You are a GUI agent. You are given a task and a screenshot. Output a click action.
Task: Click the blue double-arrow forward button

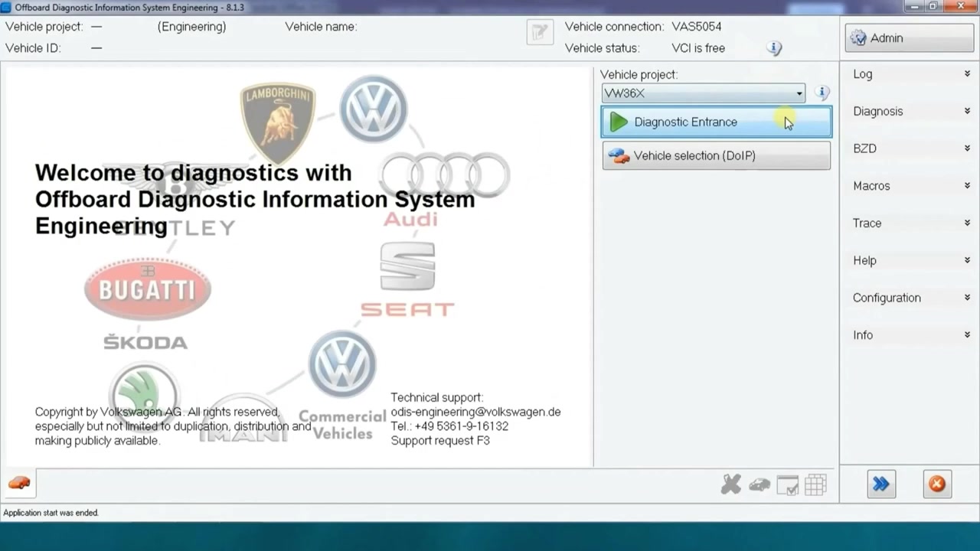point(881,484)
